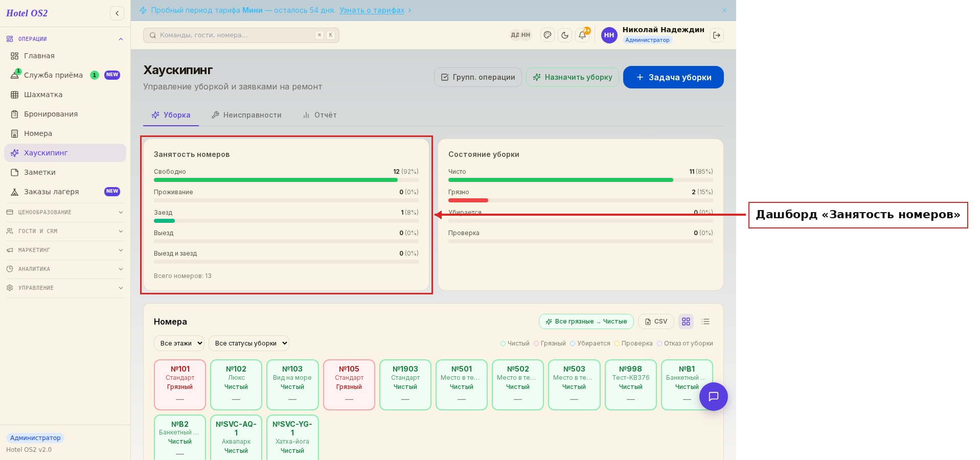980x460 pixels.
Task: Open the Все статусы уборки dropdown
Action: (249, 343)
